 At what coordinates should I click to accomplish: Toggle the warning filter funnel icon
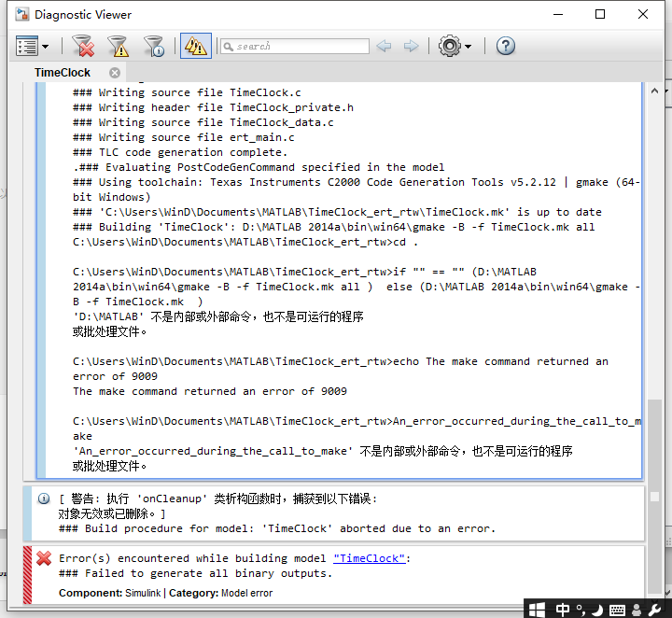[x=119, y=46]
